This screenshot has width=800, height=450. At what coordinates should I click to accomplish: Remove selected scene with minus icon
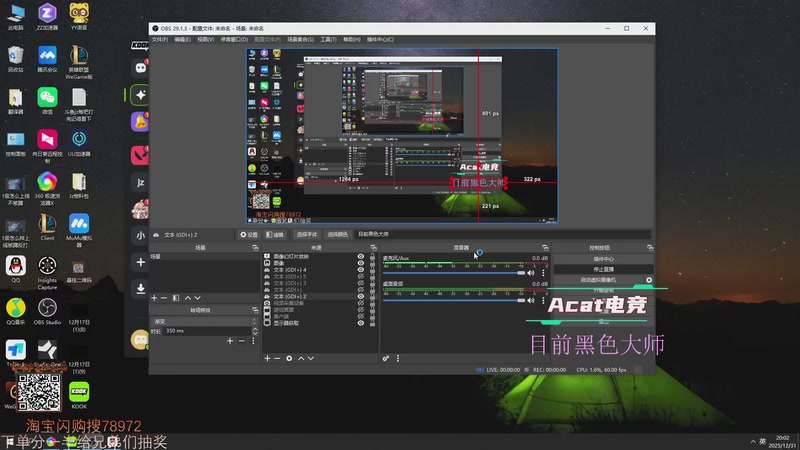coord(164,298)
